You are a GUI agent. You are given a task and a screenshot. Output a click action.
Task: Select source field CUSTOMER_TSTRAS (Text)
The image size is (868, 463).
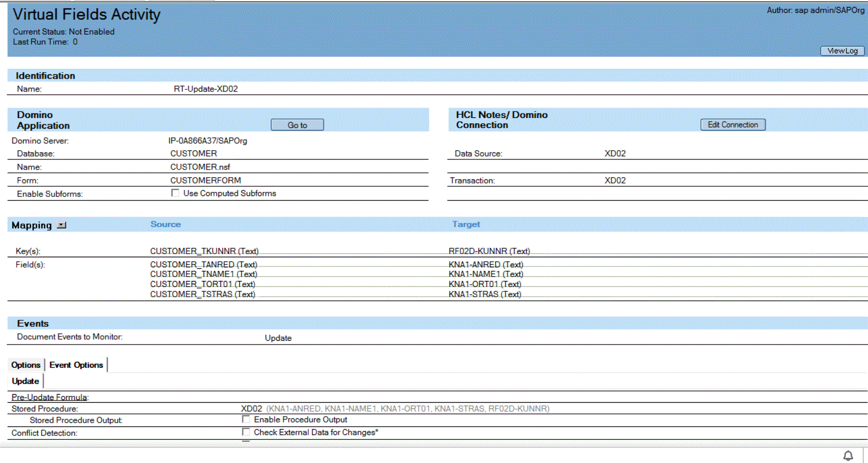pyautogui.click(x=203, y=294)
